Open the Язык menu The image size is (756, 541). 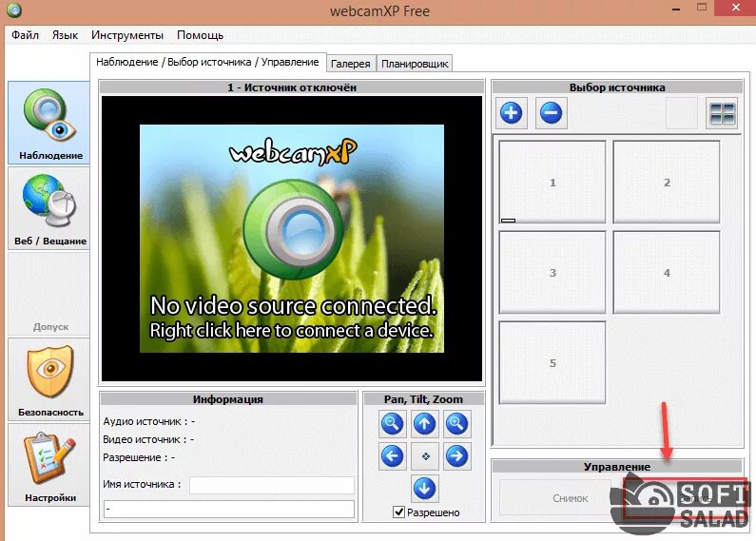(65, 35)
